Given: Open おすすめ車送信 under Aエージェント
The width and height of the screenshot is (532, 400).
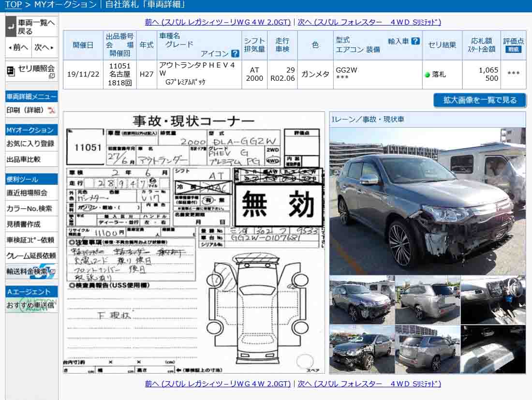Looking at the screenshot, I should click(x=30, y=305).
